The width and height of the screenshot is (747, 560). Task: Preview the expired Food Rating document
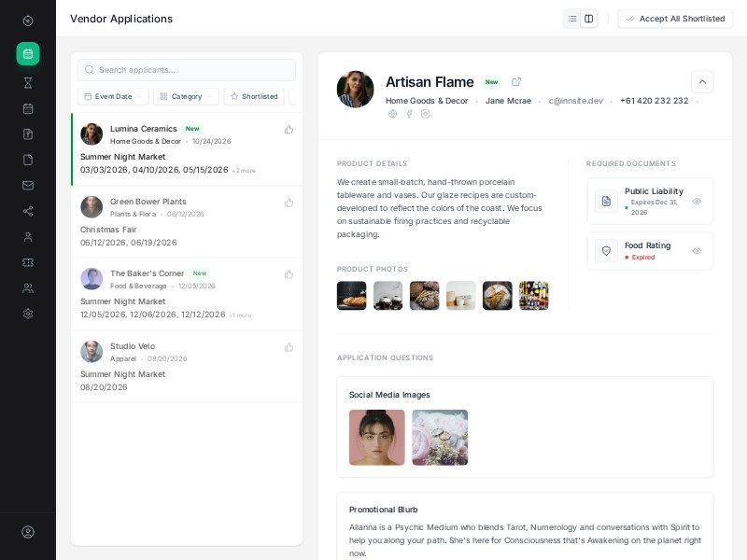pyautogui.click(x=696, y=251)
